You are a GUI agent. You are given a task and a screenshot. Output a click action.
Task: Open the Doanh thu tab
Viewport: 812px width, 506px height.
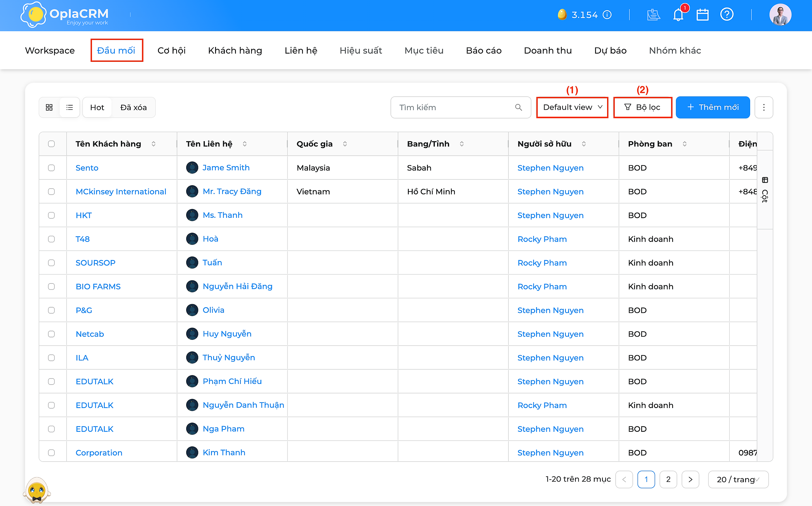point(548,50)
